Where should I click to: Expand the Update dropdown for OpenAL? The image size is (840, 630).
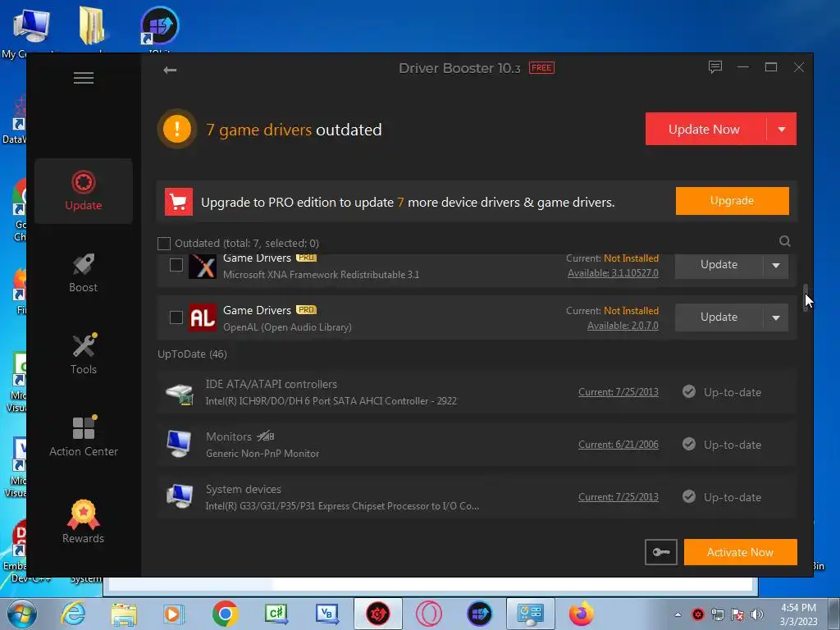(x=776, y=317)
